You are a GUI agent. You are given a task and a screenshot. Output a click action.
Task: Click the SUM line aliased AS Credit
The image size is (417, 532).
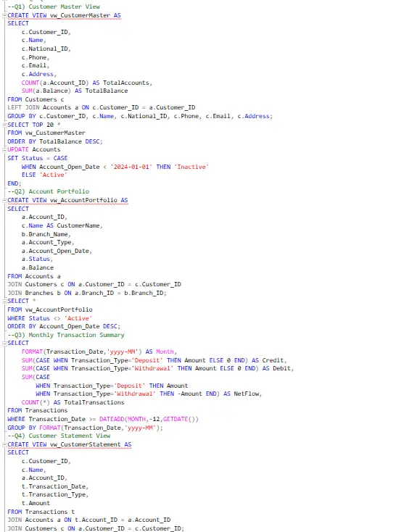(154, 360)
